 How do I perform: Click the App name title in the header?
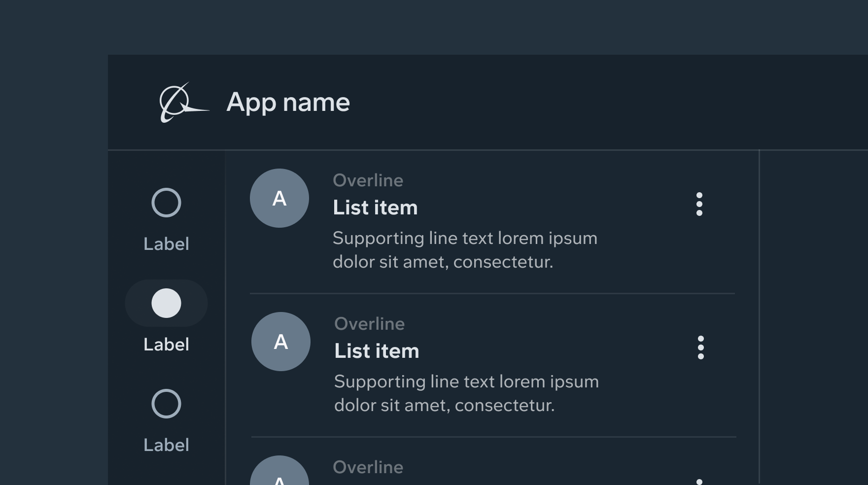pos(288,102)
